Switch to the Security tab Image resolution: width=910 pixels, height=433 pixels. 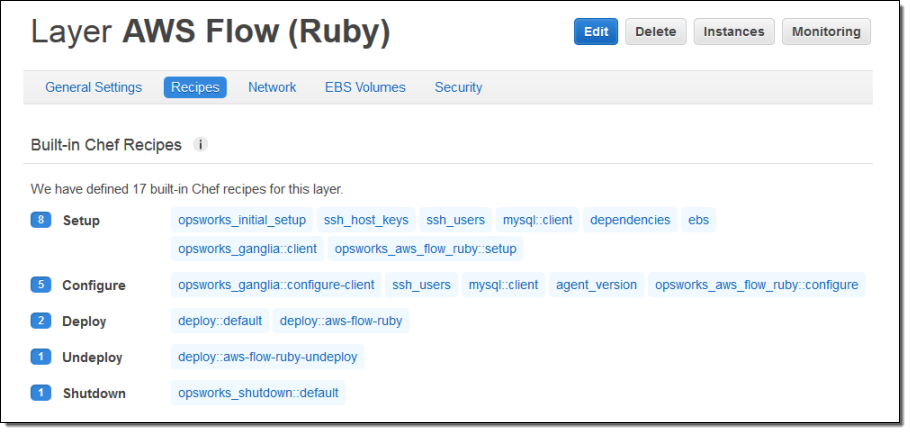click(x=458, y=88)
